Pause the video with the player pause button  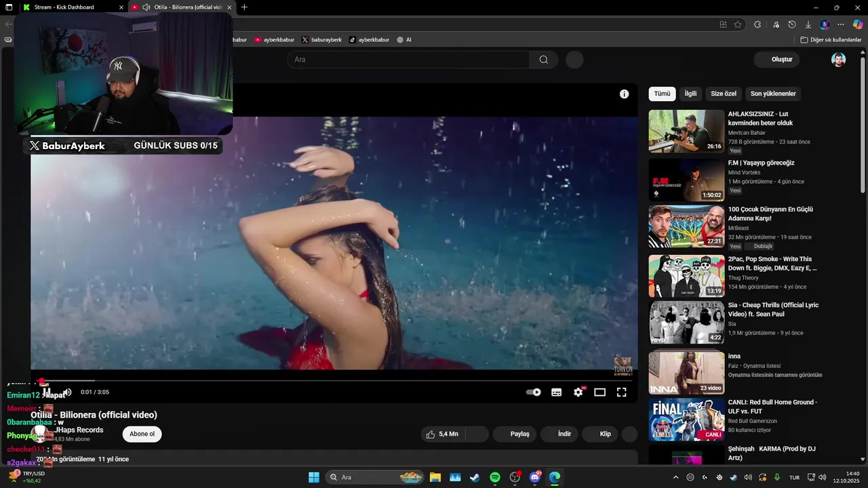(47, 392)
